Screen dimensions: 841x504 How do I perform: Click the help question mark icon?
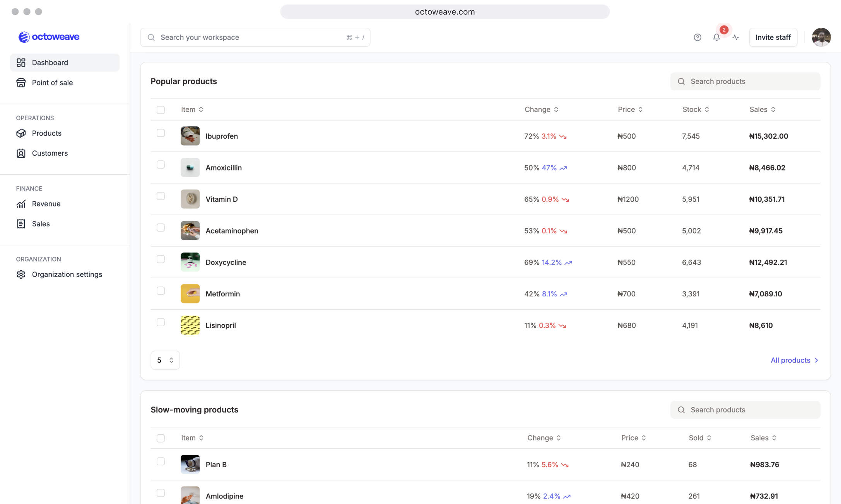point(697,37)
